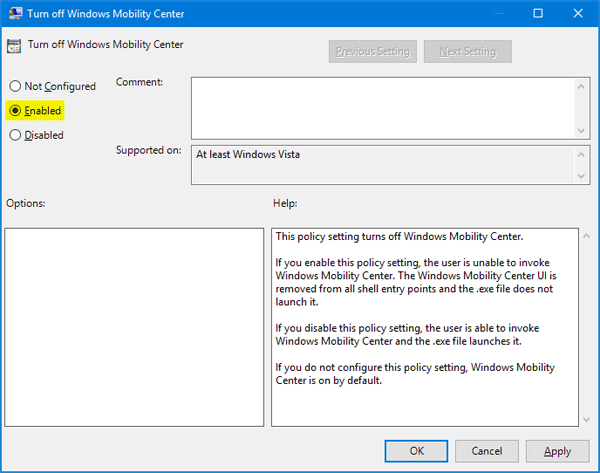The width and height of the screenshot is (600, 473).
Task: Choose the Enabled radio button
Action: click(15, 111)
